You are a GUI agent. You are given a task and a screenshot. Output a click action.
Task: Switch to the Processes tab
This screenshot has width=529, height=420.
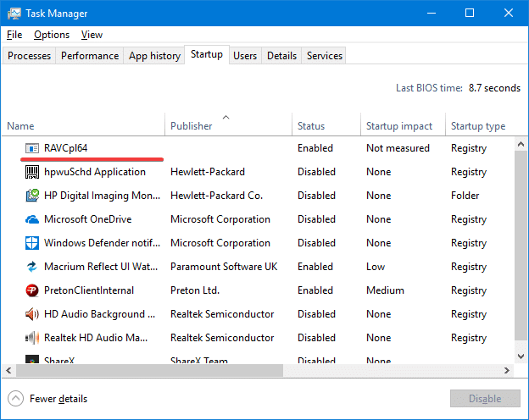pyautogui.click(x=29, y=56)
